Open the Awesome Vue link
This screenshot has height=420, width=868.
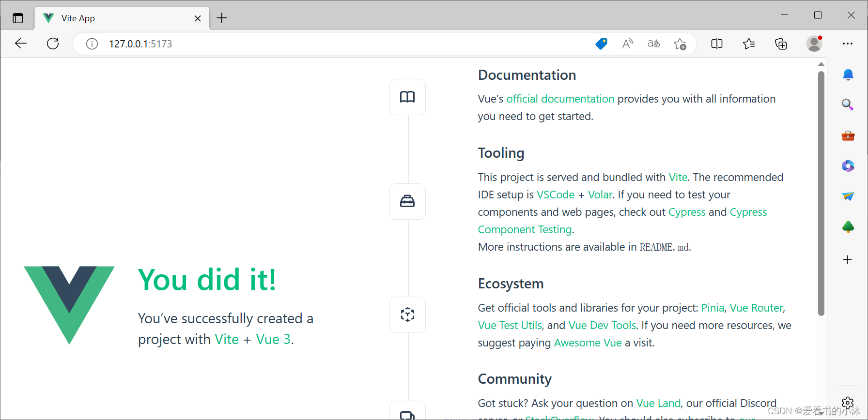coord(588,343)
